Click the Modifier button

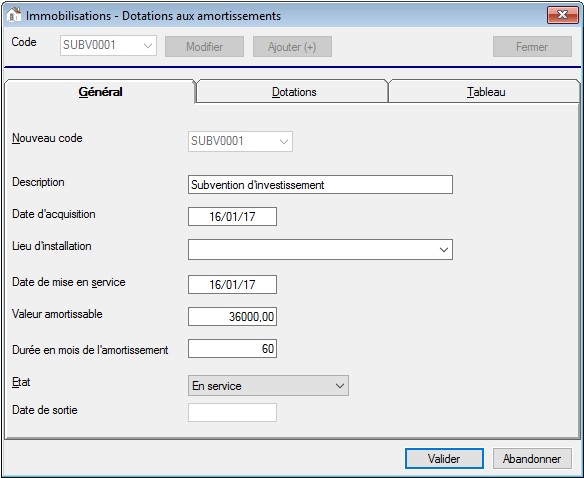pos(204,47)
